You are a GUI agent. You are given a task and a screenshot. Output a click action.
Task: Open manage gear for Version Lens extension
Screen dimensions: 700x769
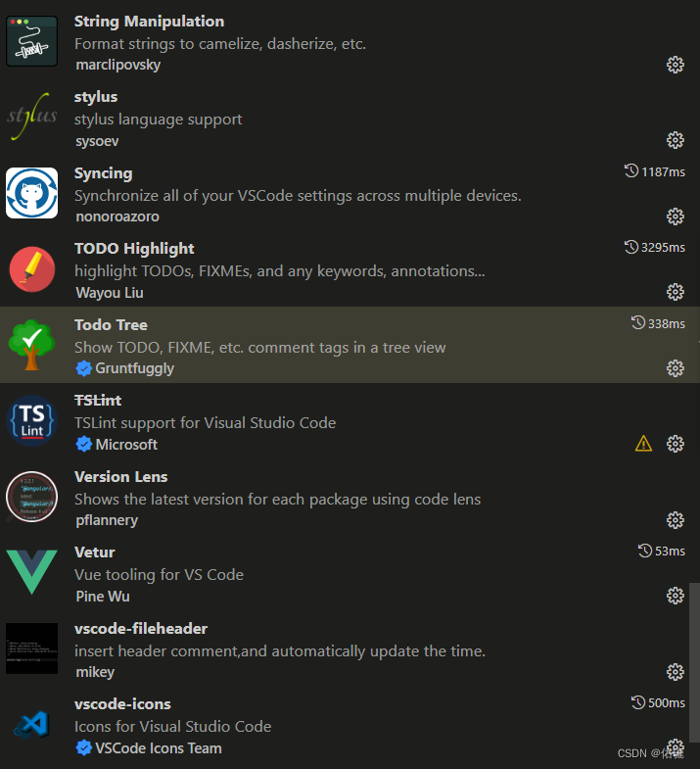[x=675, y=520]
